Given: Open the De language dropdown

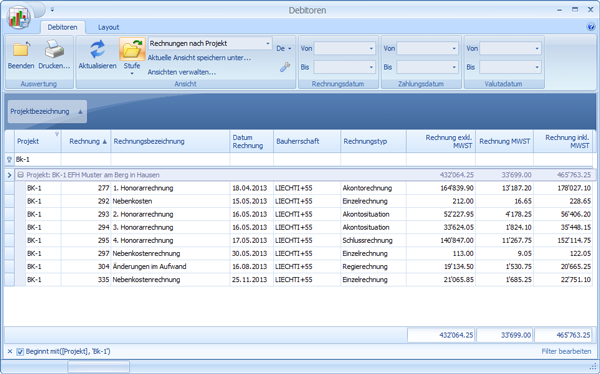Looking at the screenshot, I should (x=284, y=49).
